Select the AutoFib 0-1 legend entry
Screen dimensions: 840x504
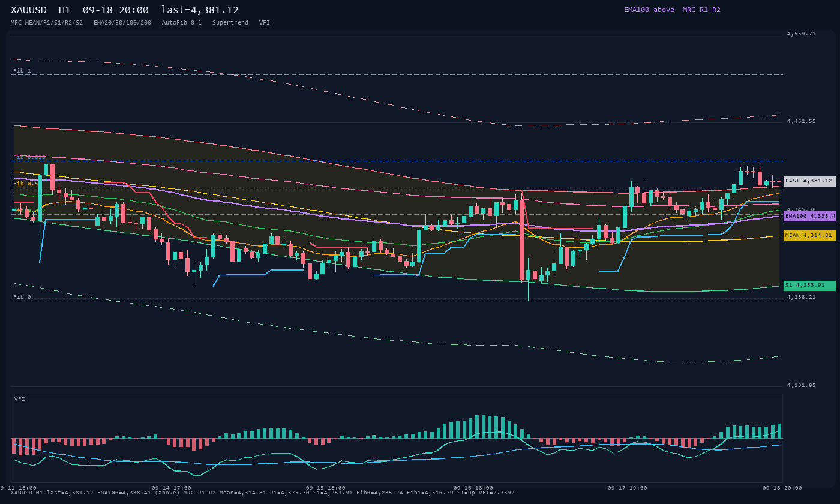[182, 23]
